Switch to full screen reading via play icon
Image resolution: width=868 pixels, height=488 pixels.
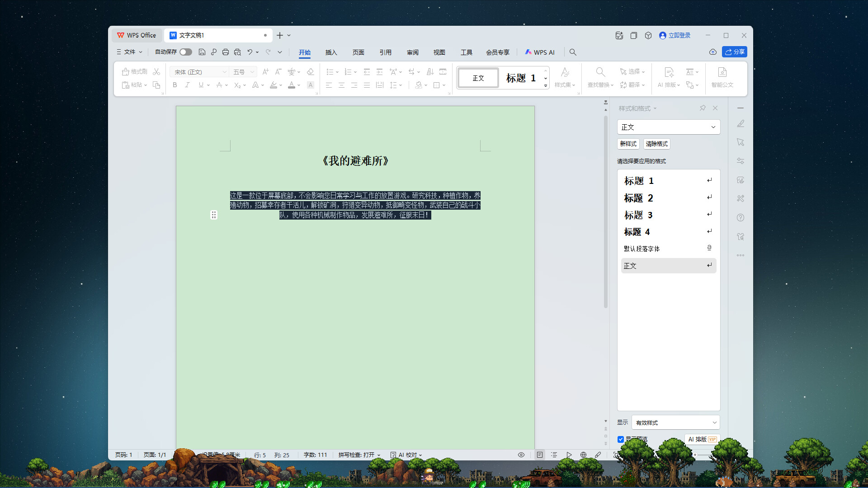pyautogui.click(x=569, y=455)
